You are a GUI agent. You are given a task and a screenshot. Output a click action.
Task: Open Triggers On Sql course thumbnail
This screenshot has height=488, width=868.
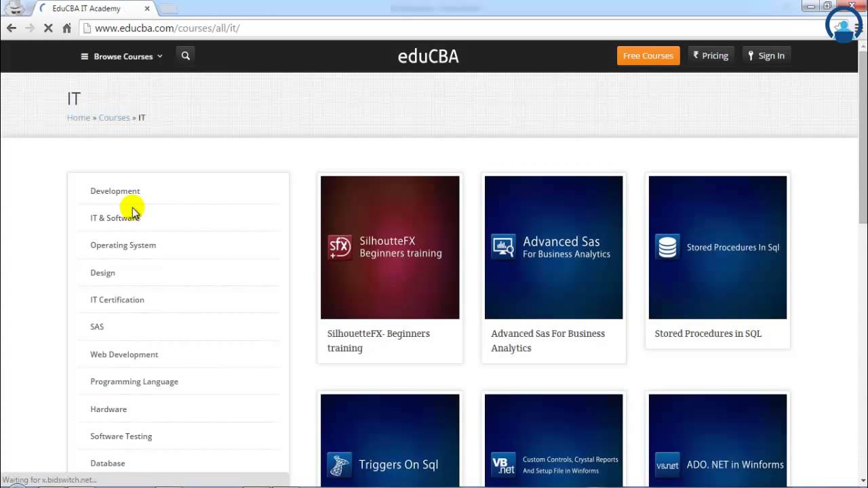(x=390, y=441)
